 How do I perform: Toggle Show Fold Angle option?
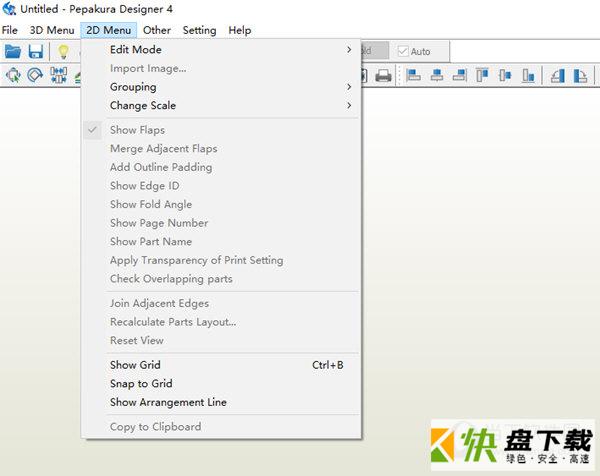(x=221, y=204)
